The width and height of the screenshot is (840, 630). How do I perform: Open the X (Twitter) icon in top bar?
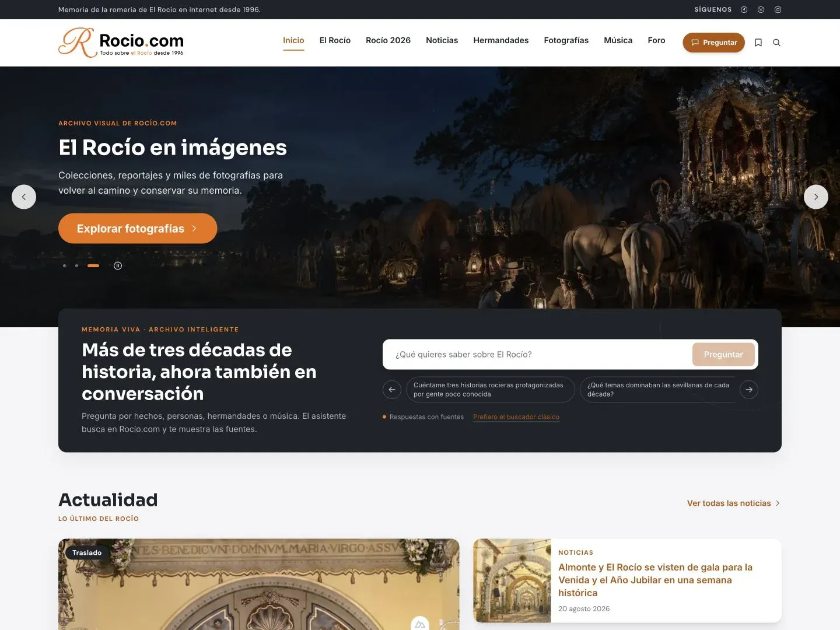pyautogui.click(x=761, y=9)
